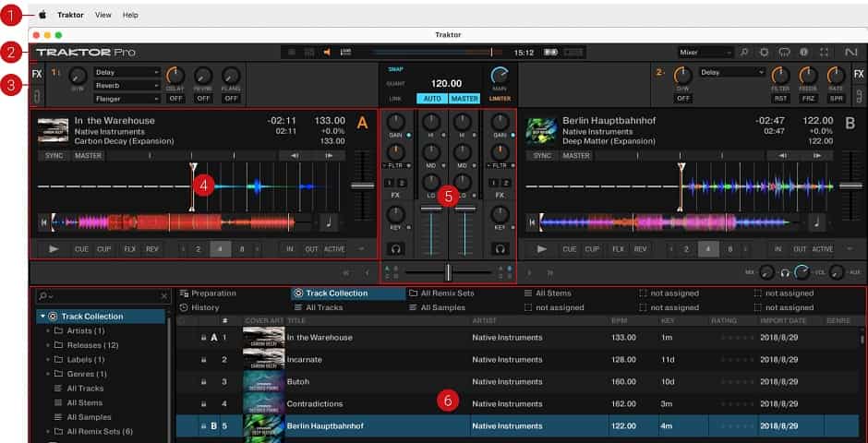Toggle FX unit 2 OFF button
The width and height of the screenshot is (868, 443).
click(683, 99)
